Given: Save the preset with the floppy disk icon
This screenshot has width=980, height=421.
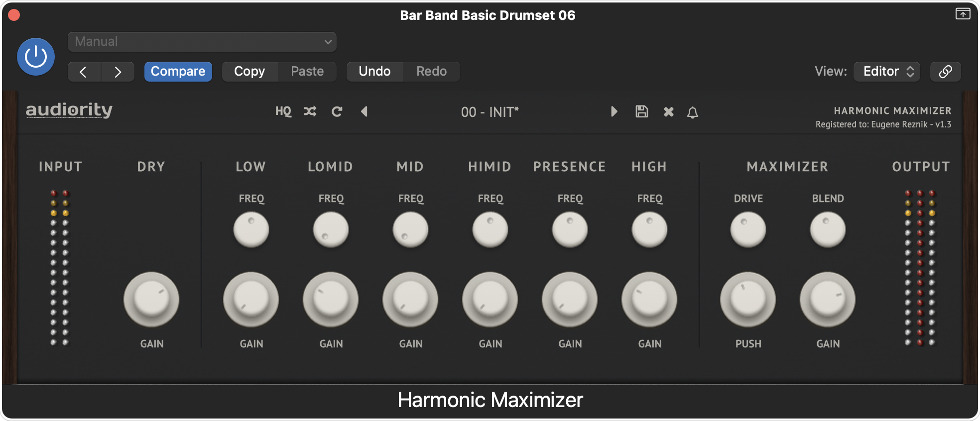Looking at the screenshot, I should 642,111.
